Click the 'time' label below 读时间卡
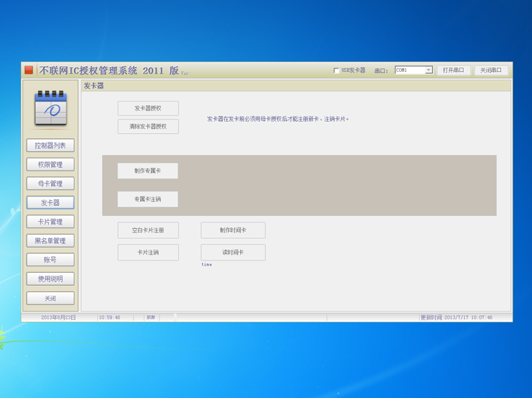Image resolution: width=532 pixels, height=398 pixels. pos(206,265)
